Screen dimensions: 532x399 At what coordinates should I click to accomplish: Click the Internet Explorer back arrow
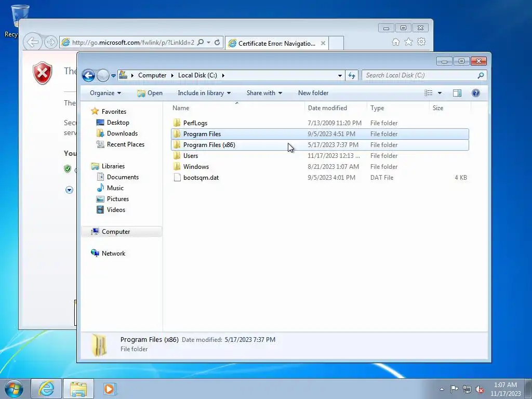pos(33,43)
